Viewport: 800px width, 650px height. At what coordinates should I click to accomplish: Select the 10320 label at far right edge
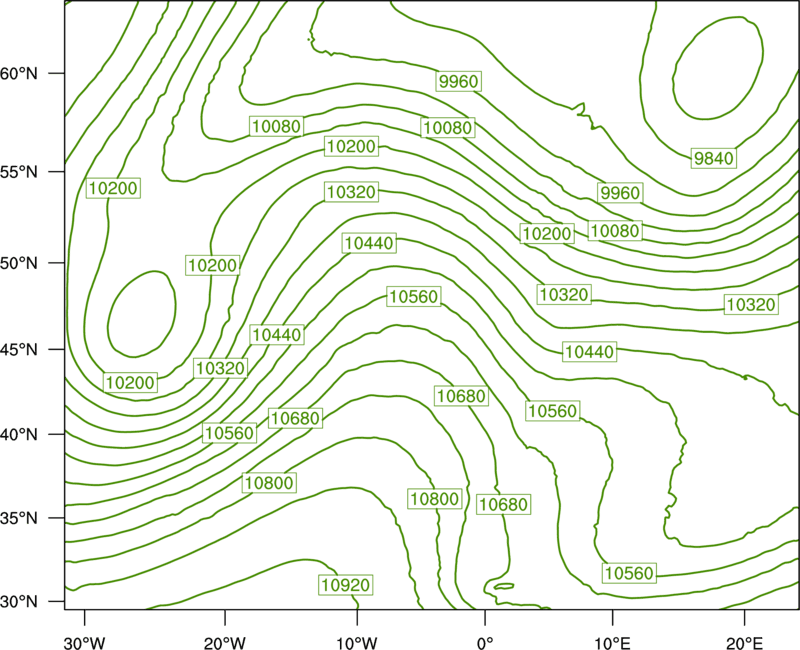[751, 305]
